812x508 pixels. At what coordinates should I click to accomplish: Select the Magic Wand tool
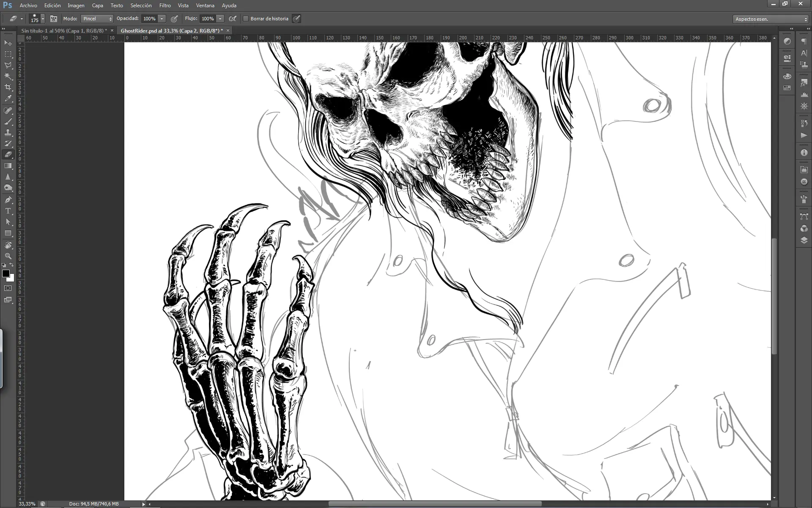[8, 76]
